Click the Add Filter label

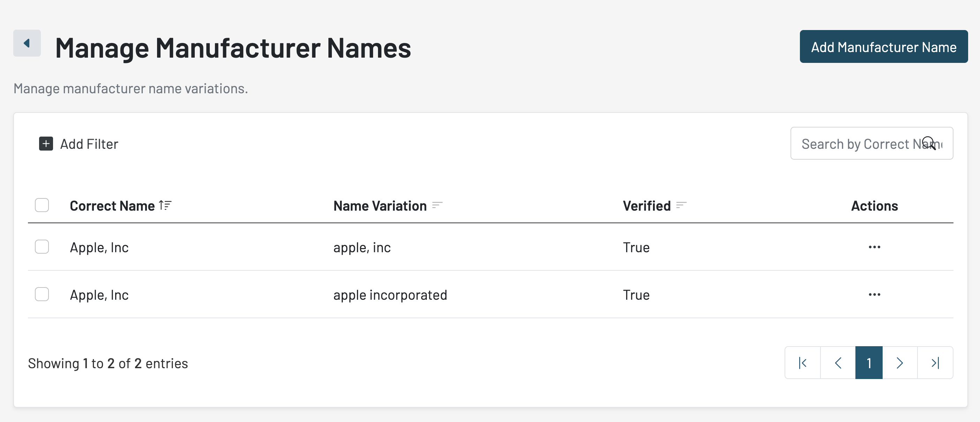[x=89, y=144]
